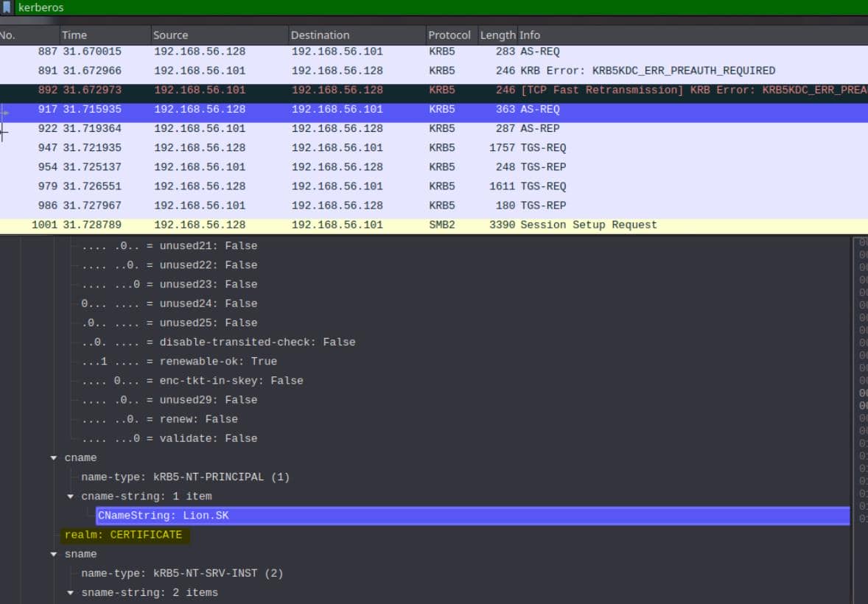Click time 31.727967 in packet list
The height and width of the screenshot is (604, 868).
pyautogui.click(x=92, y=206)
